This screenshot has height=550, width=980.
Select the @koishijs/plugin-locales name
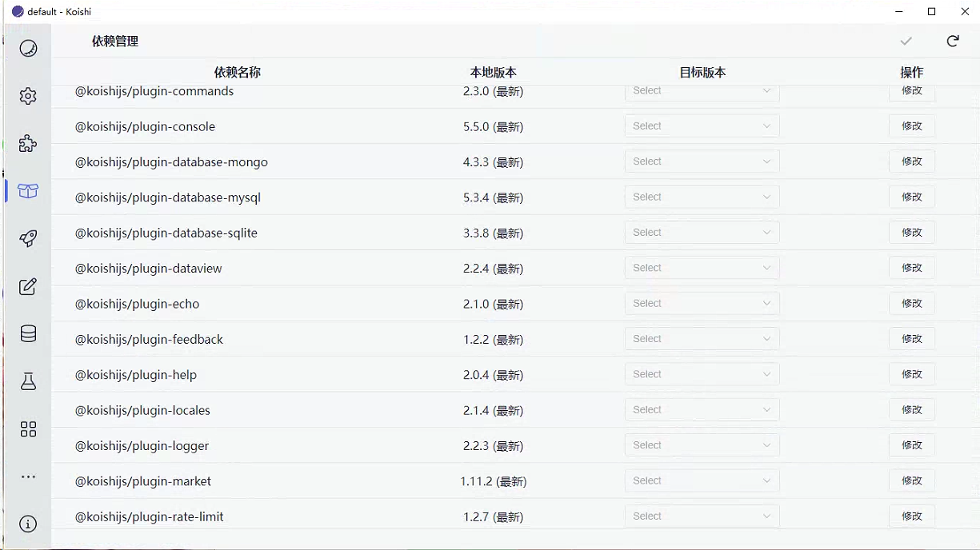142,410
